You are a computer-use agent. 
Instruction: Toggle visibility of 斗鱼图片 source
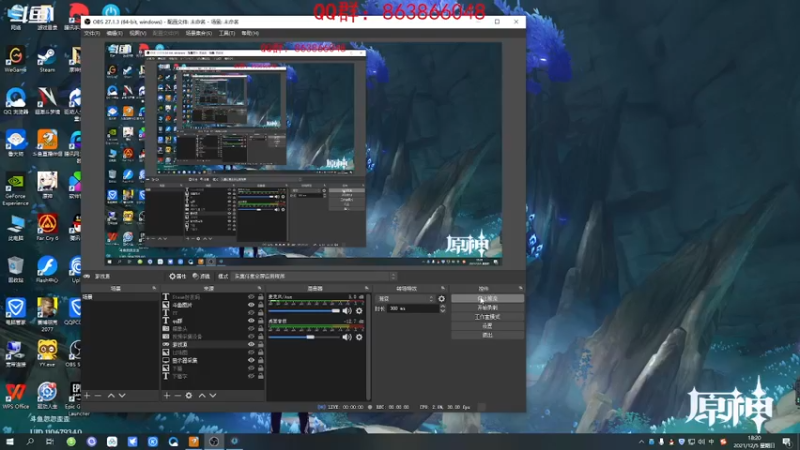tap(251, 305)
